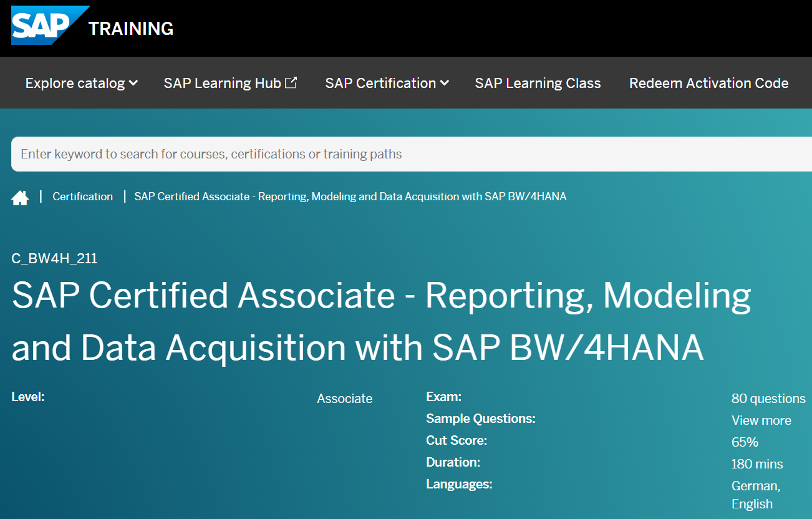The width and height of the screenshot is (812, 519).
Task: Click the TRAINING header title
Action: click(x=131, y=29)
